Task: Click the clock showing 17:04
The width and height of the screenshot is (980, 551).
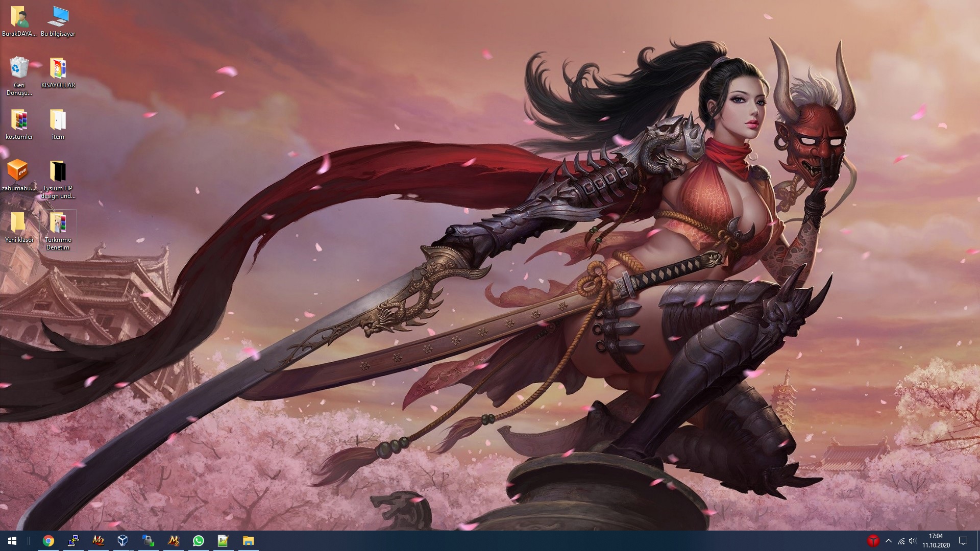Action: 936,540
